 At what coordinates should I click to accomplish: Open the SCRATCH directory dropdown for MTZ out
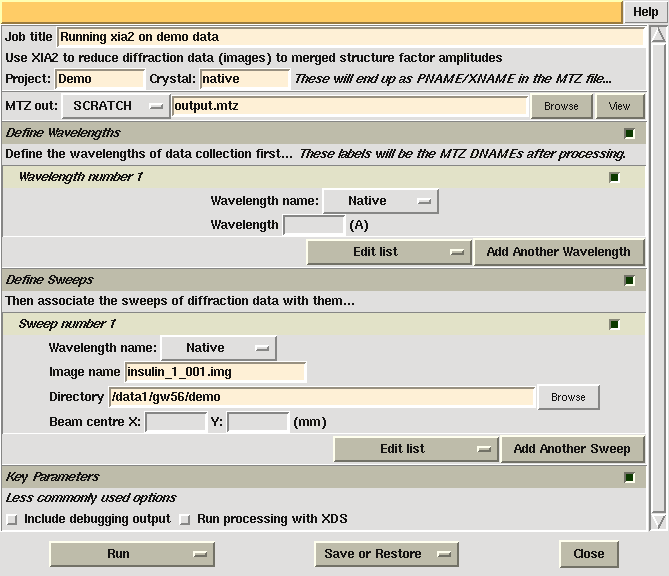[116, 106]
